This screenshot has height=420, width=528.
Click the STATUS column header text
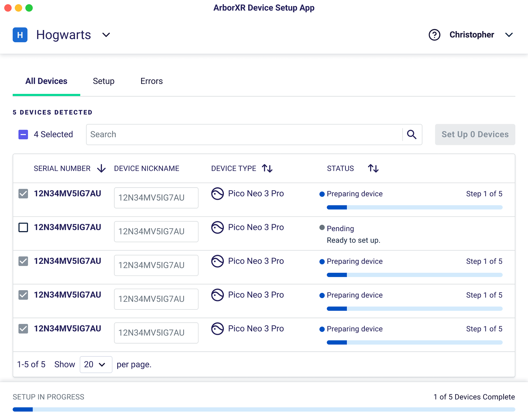(x=340, y=168)
